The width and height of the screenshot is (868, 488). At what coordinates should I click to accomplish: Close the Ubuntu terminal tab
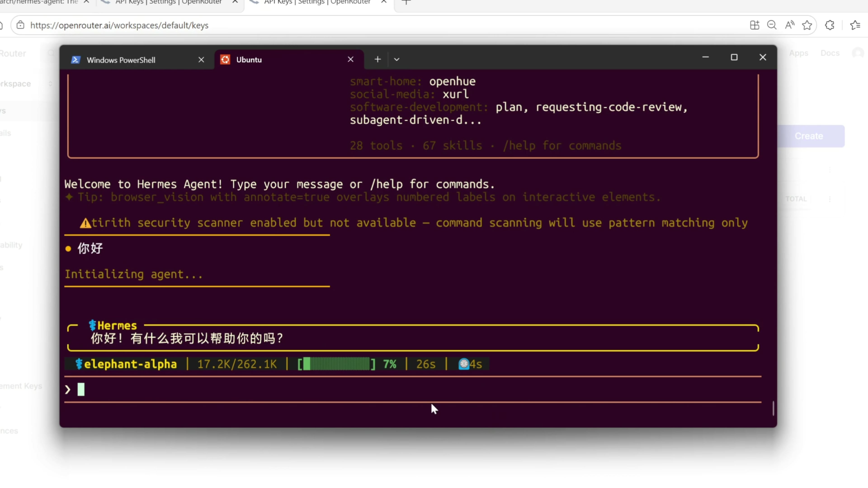[x=350, y=60]
